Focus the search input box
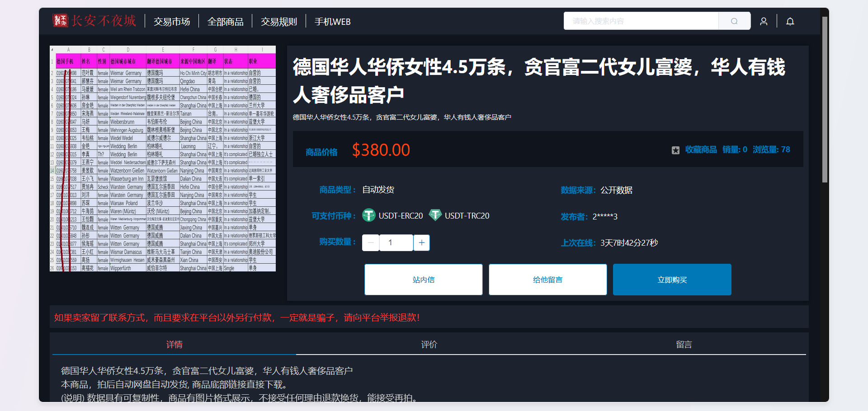The width and height of the screenshot is (868, 411). [x=641, y=21]
